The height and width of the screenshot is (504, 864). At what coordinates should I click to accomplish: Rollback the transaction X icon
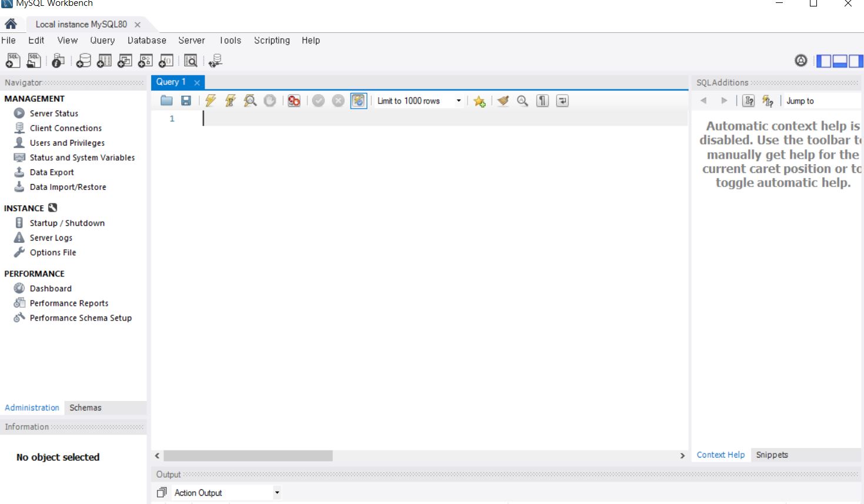[x=338, y=101]
